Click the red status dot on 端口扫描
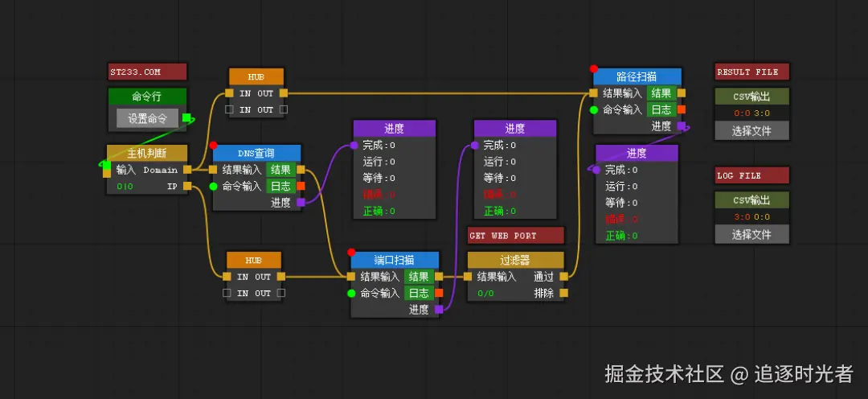Viewport: 868px width, 399px height. (x=351, y=252)
